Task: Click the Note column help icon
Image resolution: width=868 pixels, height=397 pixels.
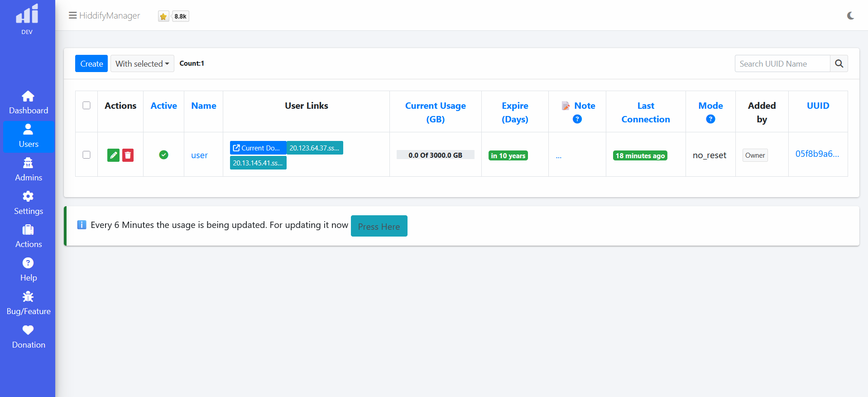Action: point(577,119)
